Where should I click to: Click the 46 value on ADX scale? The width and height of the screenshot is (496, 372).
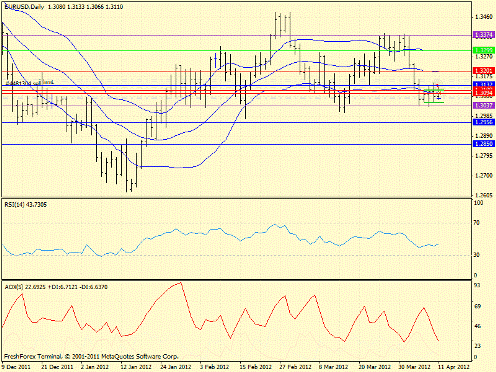477,326
